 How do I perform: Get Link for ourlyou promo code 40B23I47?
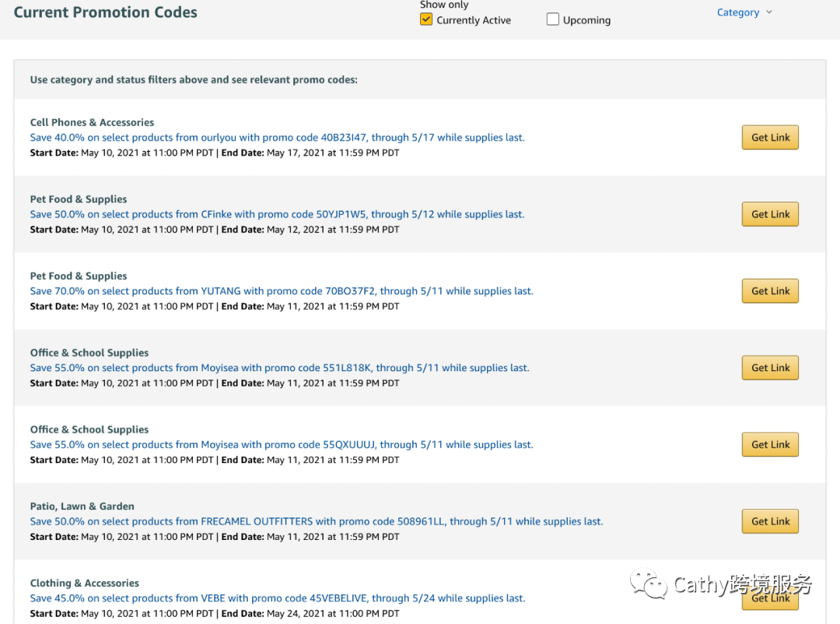[770, 137]
